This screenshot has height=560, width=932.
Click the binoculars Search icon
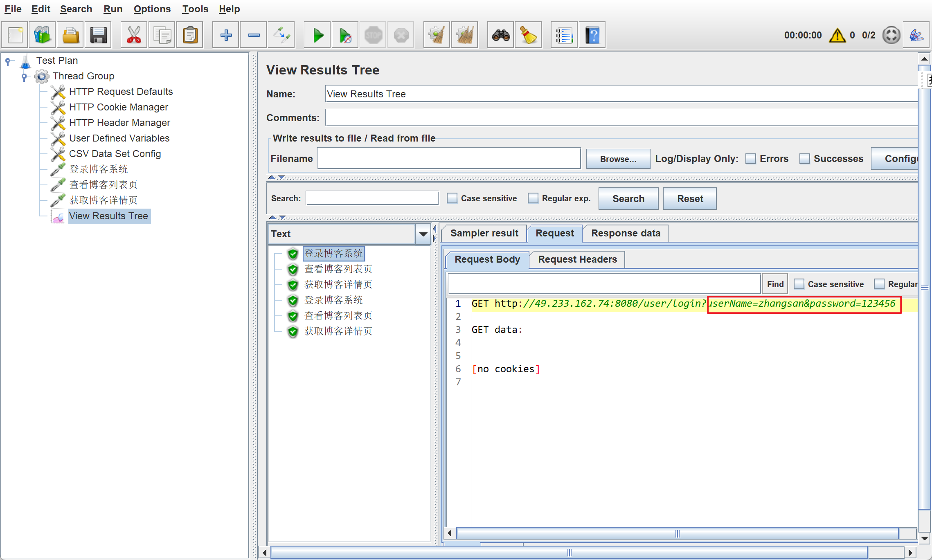coord(501,36)
